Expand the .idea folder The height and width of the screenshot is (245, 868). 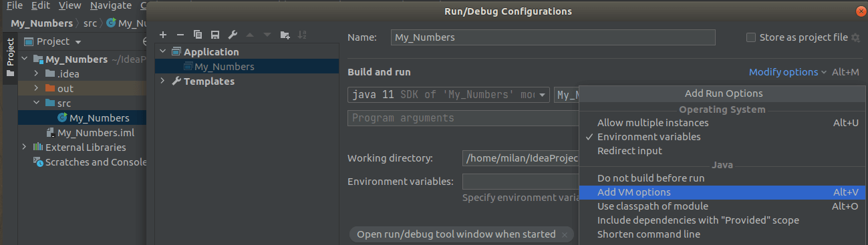(37, 73)
